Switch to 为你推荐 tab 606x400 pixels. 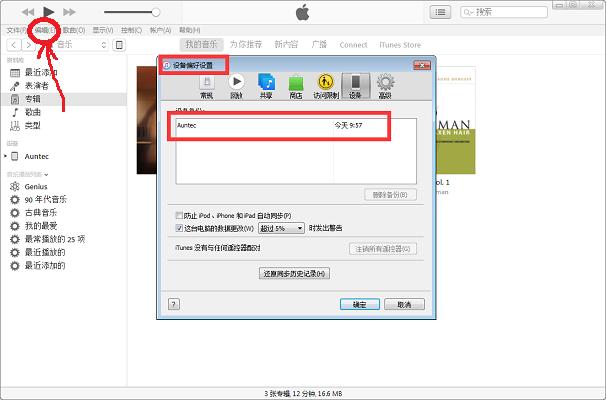pyautogui.click(x=246, y=45)
